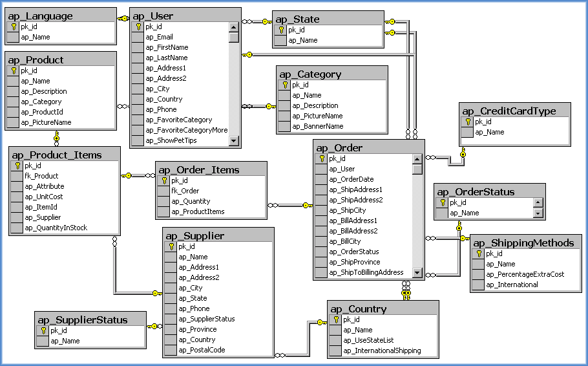Click the key icon in ap_Order table
The height and width of the screenshot is (366, 588).
[322, 158]
